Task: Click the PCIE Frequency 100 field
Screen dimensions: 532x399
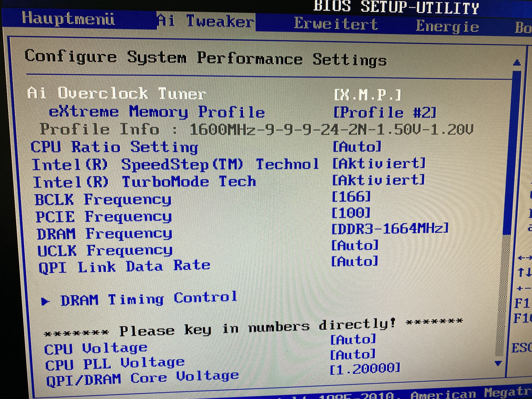Action: point(351,213)
